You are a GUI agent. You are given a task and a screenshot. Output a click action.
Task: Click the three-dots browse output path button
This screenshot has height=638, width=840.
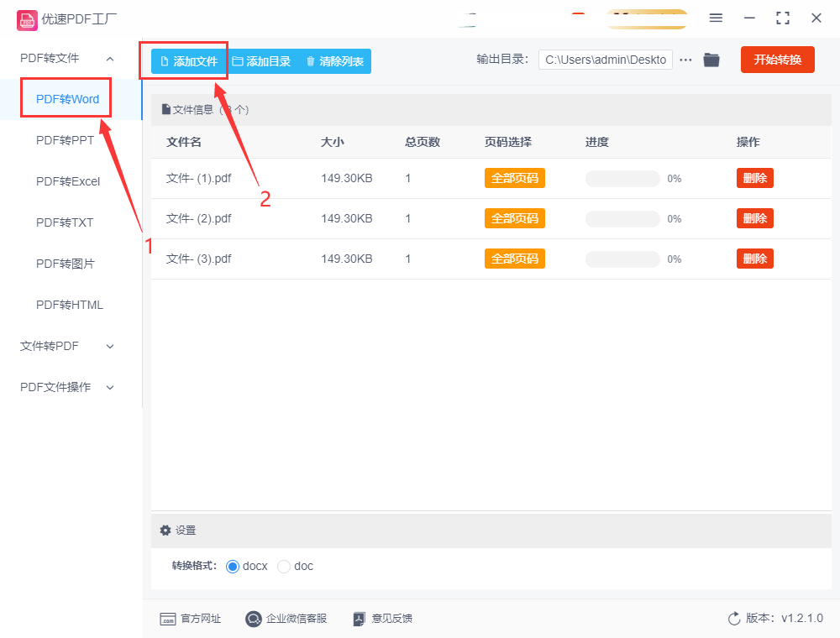(x=685, y=60)
